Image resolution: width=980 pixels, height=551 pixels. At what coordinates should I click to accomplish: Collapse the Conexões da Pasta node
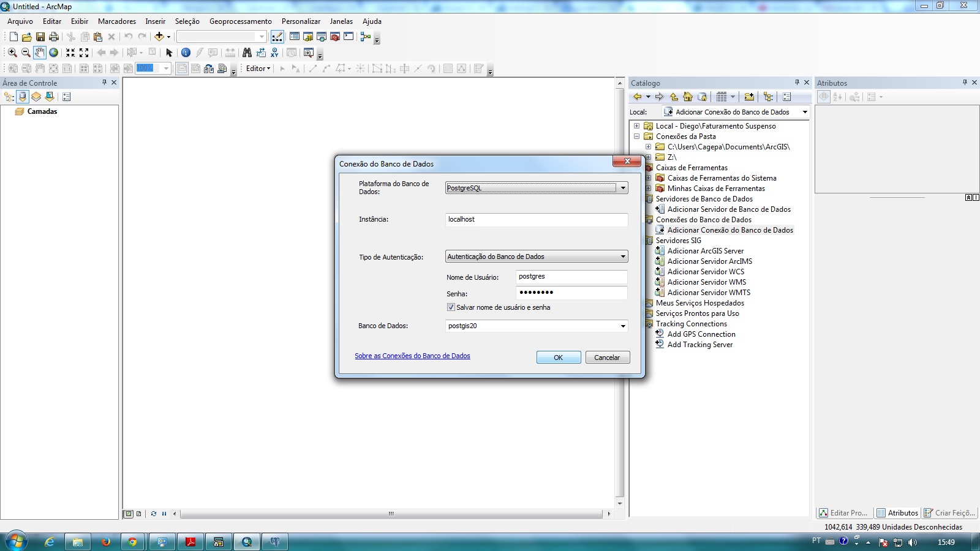(x=636, y=137)
